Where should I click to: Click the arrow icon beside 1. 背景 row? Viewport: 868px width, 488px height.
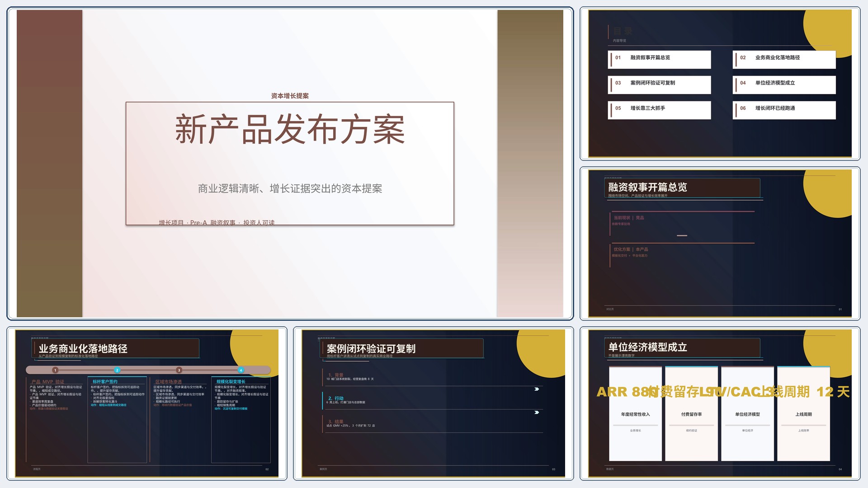(x=537, y=389)
